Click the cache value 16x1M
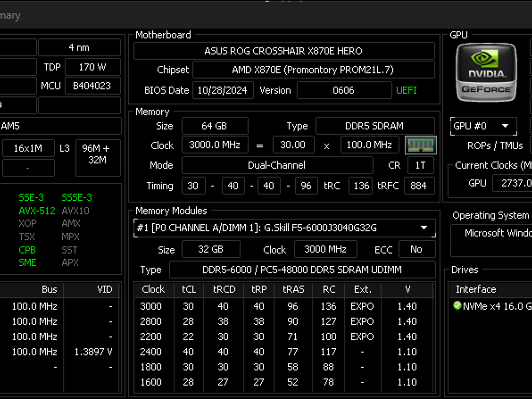The height and width of the screenshot is (399, 532). click(x=28, y=148)
